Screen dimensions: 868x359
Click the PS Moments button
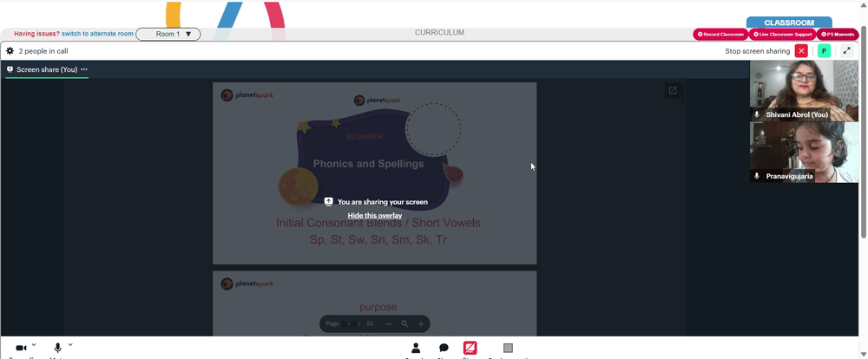pos(838,35)
